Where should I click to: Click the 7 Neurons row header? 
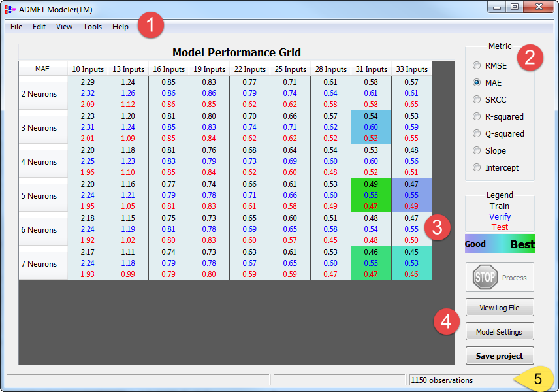pos(43,263)
